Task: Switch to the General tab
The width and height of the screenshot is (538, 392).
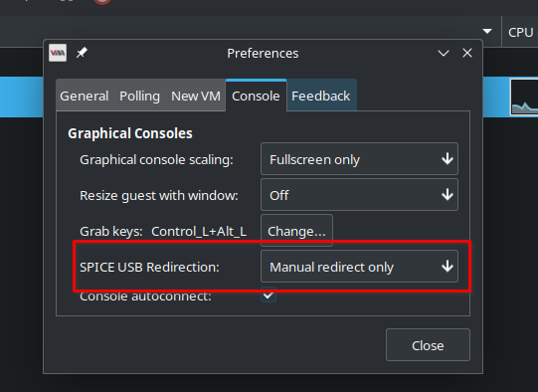Action: point(85,97)
